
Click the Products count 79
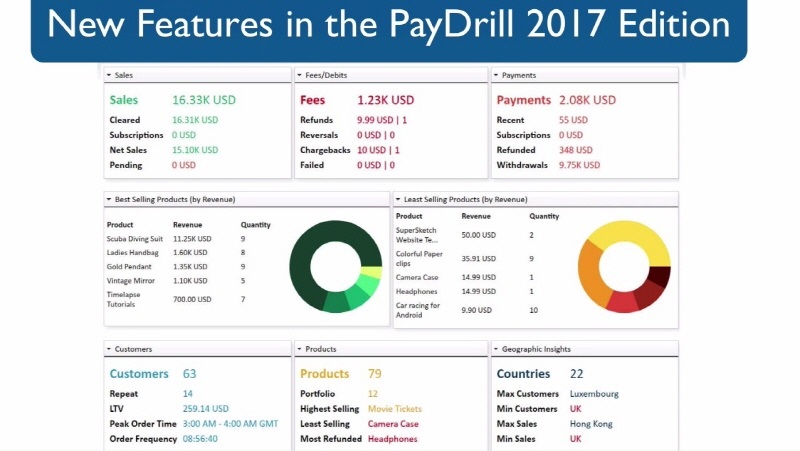tap(374, 374)
